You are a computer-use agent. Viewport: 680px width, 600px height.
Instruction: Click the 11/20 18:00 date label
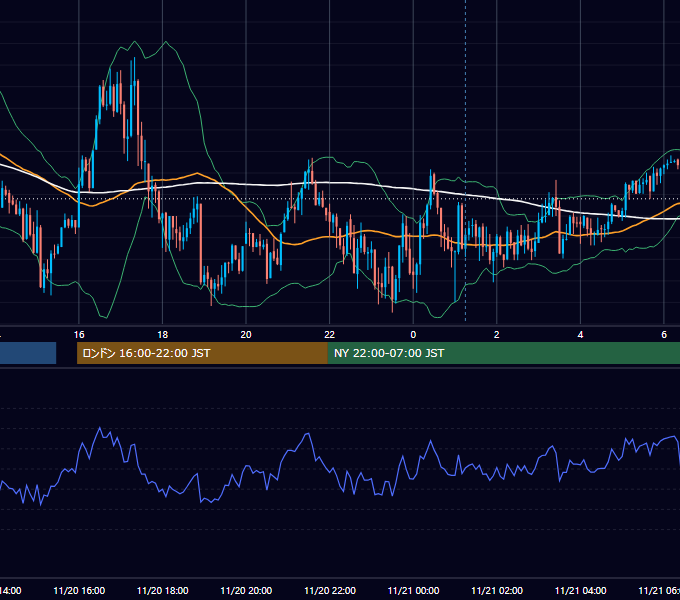click(x=163, y=590)
